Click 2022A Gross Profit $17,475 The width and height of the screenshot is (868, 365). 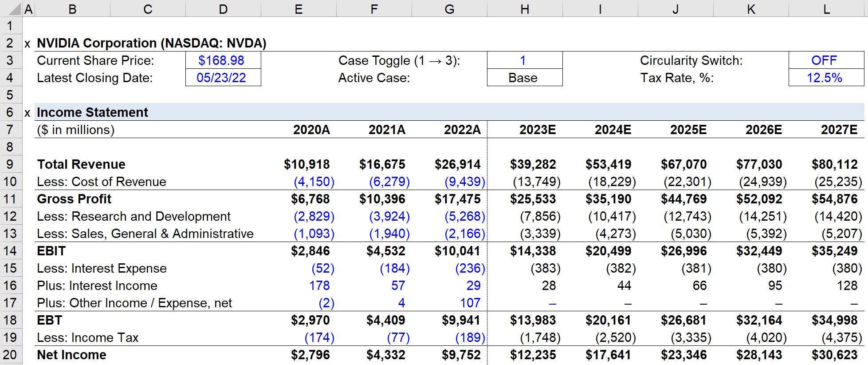pyautogui.click(x=457, y=199)
